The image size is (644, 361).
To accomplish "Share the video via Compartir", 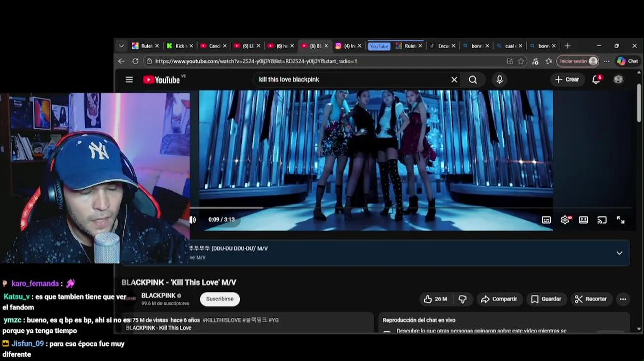I will tap(499, 299).
